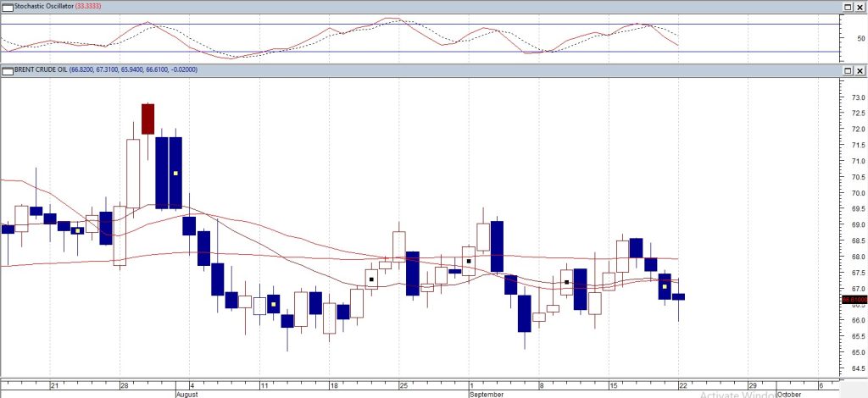Screen dimensions: 868x398
Task: Maximize the Brent Crude Oil price panel
Action: coord(847,70)
